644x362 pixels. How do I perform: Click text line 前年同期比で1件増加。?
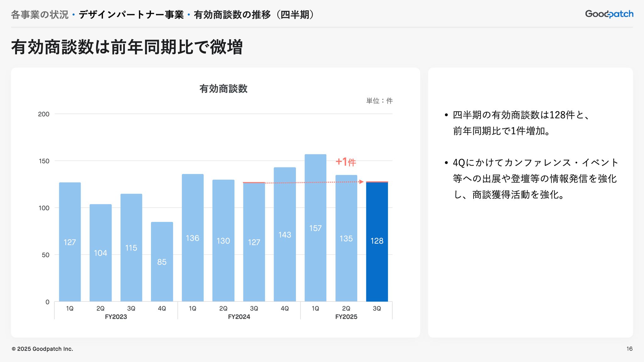point(502,131)
